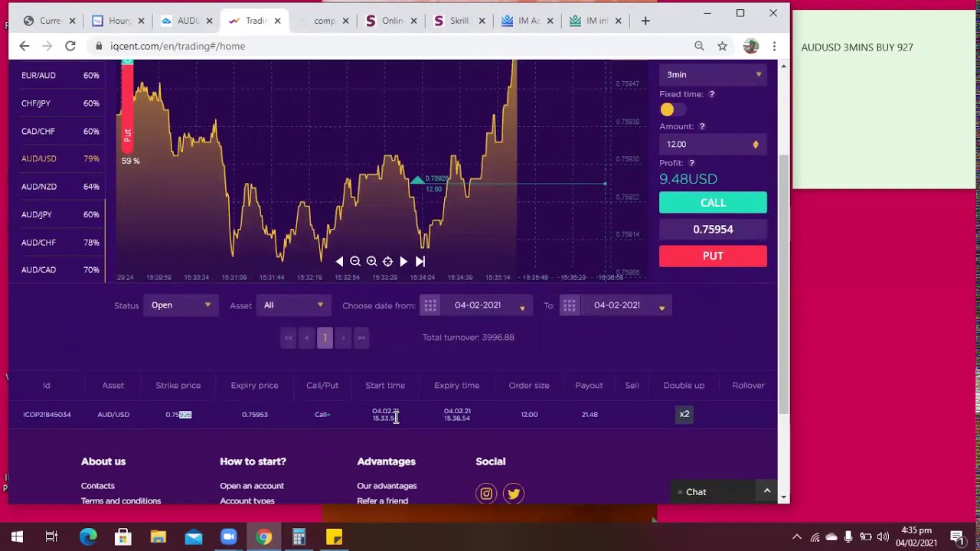Expand the Chat panel chevron

pos(766,491)
